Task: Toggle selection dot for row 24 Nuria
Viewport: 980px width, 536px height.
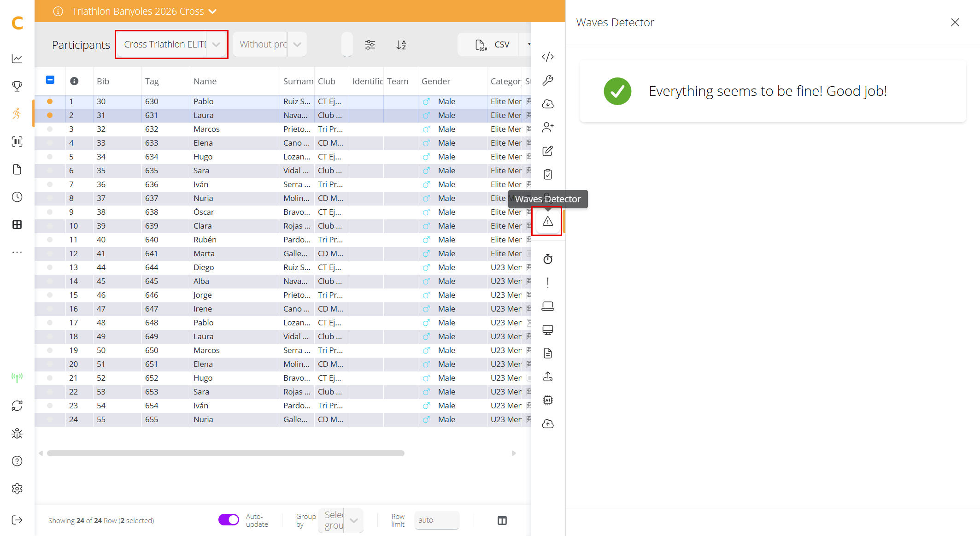Action: coord(50,419)
